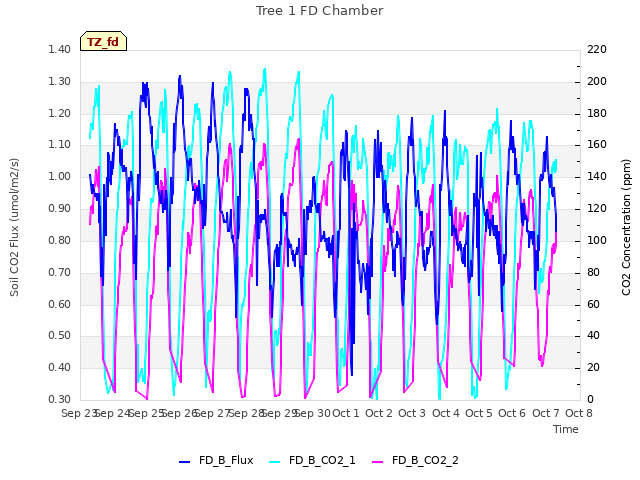
Task: Click the 120 right axis value
Action: tap(597, 209)
